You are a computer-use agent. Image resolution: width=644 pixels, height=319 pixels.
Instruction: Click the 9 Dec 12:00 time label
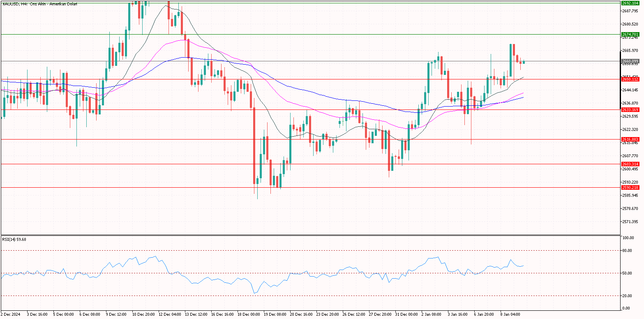coord(115,314)
